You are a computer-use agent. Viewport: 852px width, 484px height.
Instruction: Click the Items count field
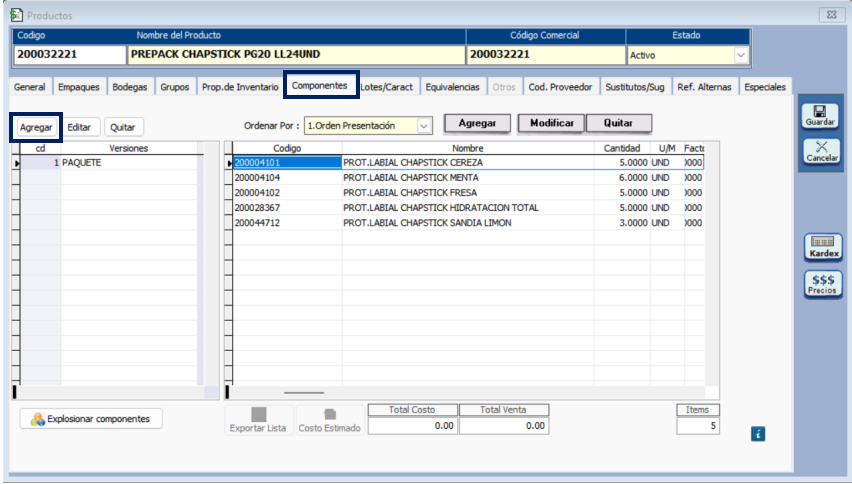coord(698,426)
